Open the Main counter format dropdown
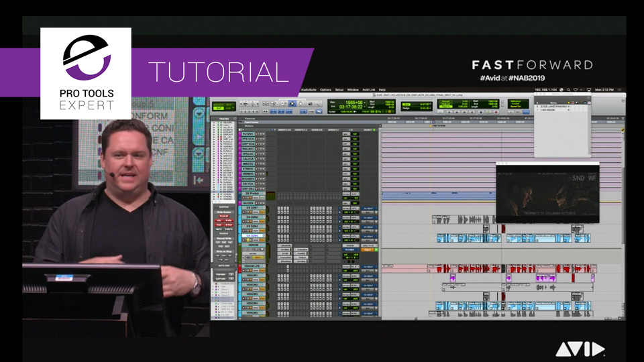 tap(365, 102)
